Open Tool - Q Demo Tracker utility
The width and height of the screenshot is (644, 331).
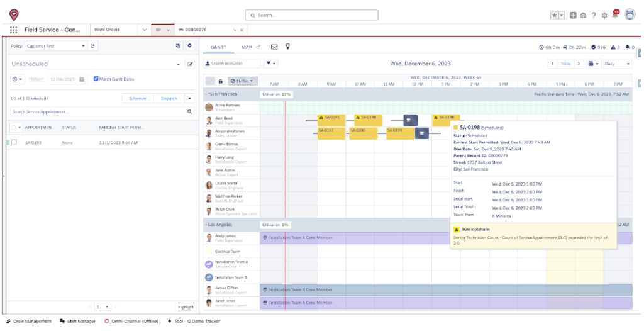(x=194, y=321)
